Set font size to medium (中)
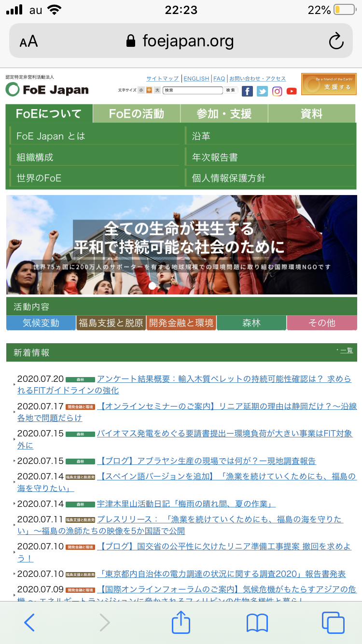362x644 pixels. 149,90
